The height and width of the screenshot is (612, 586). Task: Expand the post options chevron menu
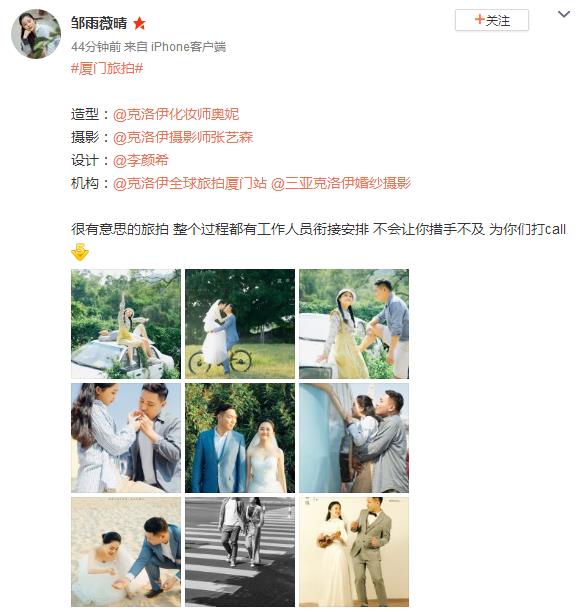click(564, 15)
